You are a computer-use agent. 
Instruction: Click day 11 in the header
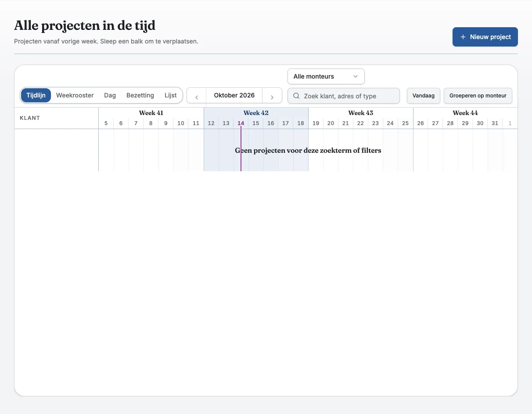(196, 123)
